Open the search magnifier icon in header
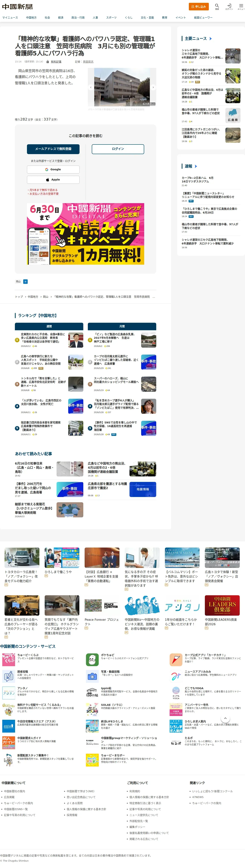The height and width of the screenshot is (868, 245). 217,6
